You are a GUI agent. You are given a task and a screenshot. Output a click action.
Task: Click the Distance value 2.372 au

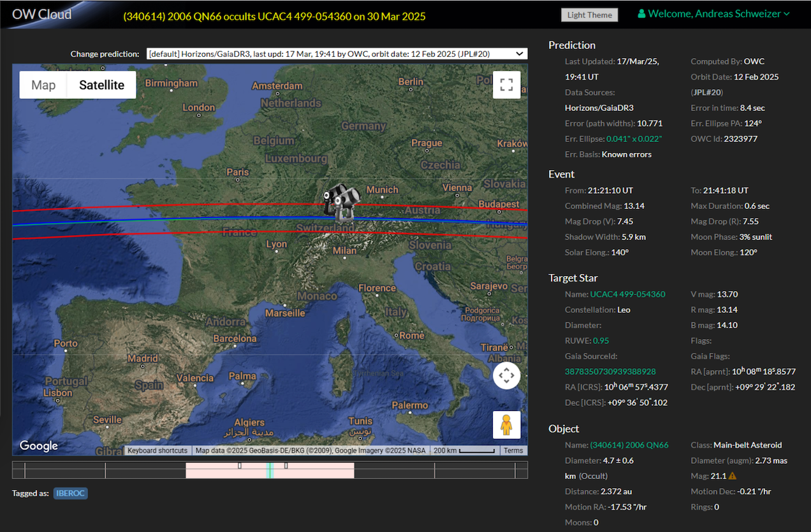(616, 491)
